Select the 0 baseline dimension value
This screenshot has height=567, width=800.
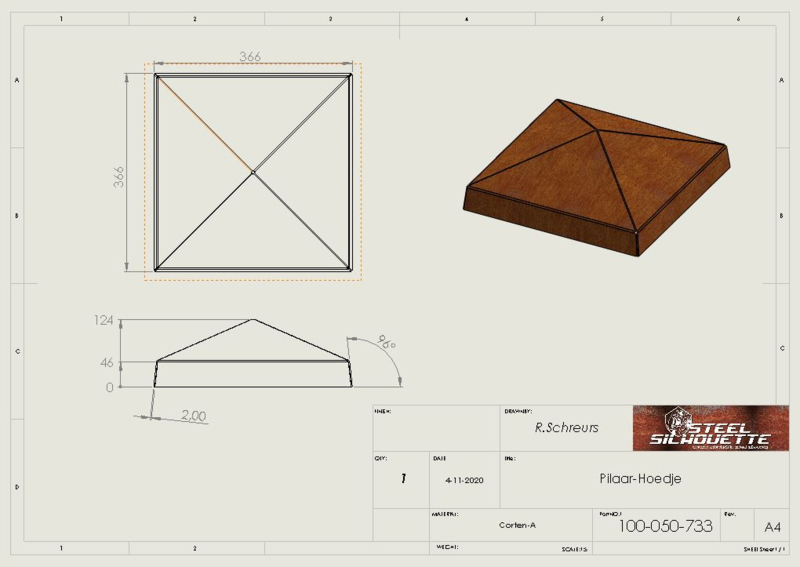(x=110, y=388)
